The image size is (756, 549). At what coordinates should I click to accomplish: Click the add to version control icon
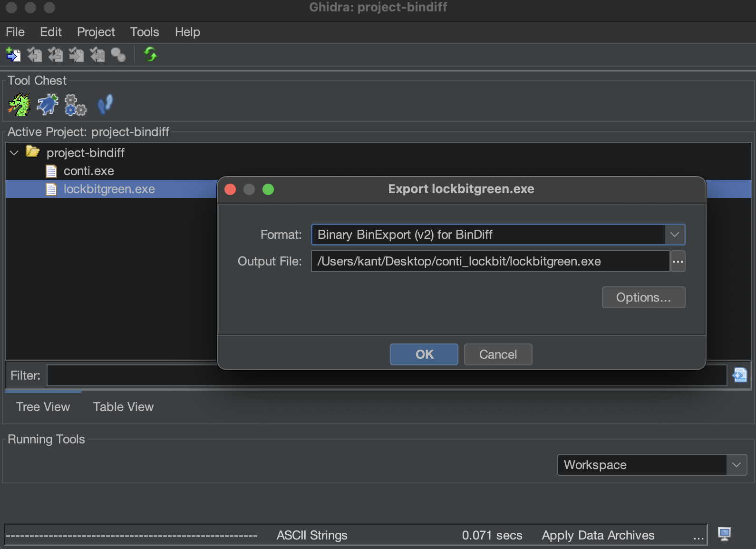(13, 55)
